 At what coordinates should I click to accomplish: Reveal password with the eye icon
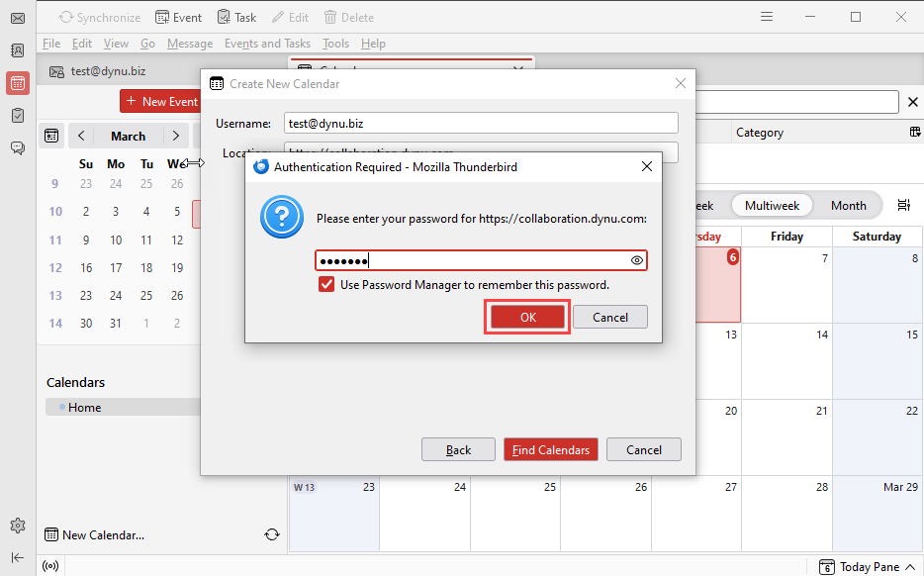(637, 260)
